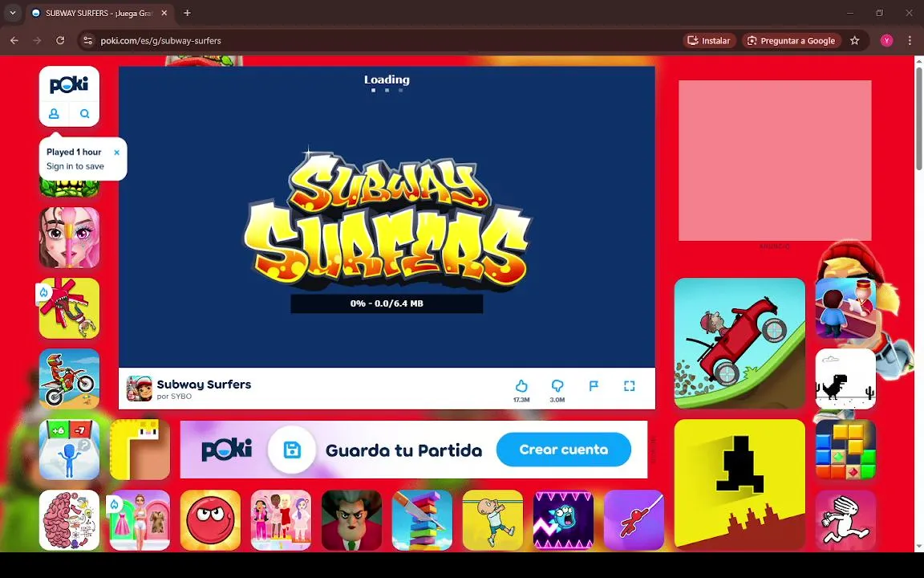
Task: Go forward with the browser arrow
Action: (x=37, y=41)
